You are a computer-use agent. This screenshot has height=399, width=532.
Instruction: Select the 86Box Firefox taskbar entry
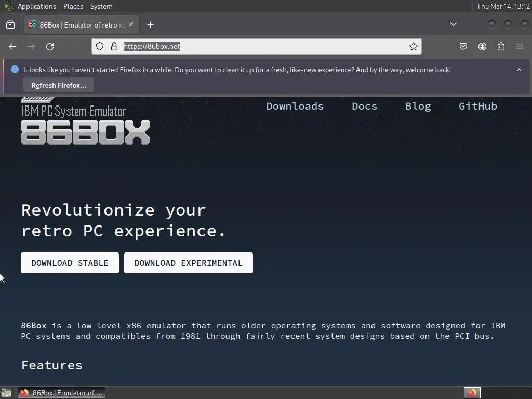pos(61,393)
